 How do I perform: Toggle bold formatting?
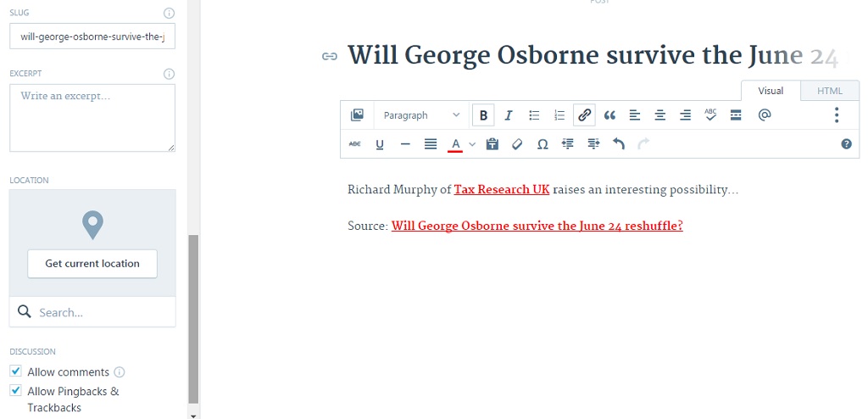[x=483, y=115]
